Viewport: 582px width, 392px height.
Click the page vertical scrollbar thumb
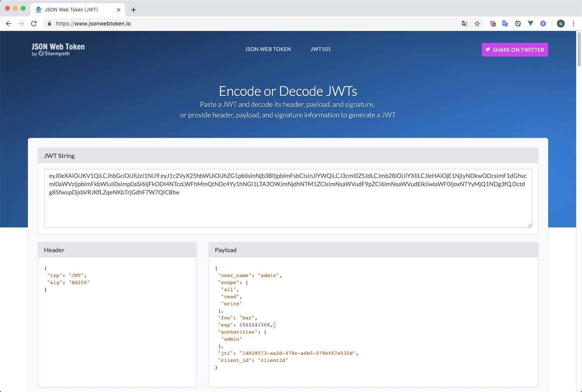pos(579,49)
